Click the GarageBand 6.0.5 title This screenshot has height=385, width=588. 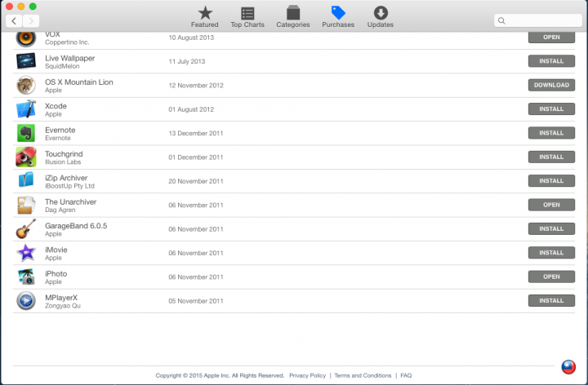pos(76,226)
